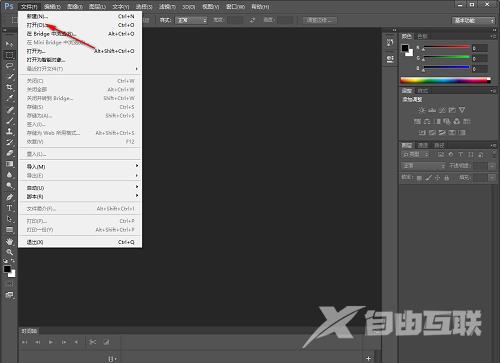Click the timeline play button
This screenshot has width=500, height=363.
tap(51, 342)
